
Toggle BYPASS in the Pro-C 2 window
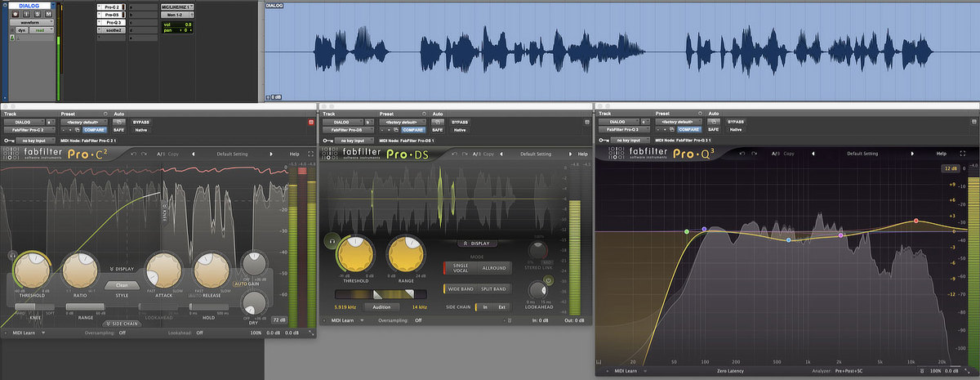pos(141,122)
